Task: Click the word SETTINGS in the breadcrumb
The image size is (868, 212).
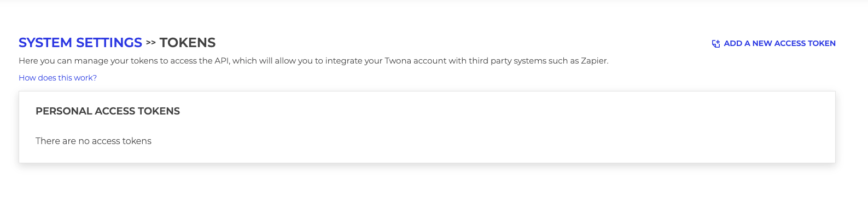Action: (109, 43)
